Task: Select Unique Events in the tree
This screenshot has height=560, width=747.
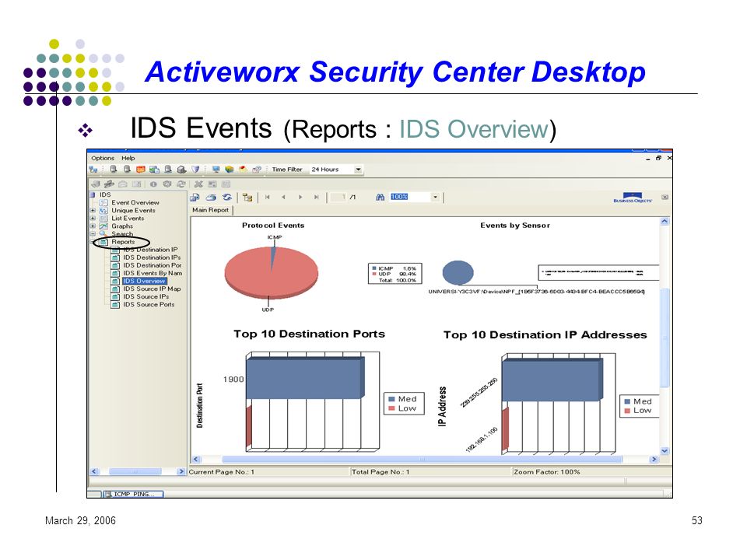Action: click(x=133, y=211)
